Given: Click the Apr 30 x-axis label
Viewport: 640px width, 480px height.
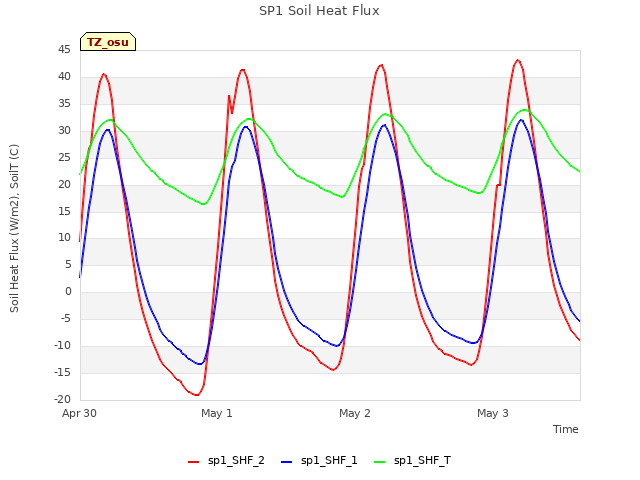Looking at the screenshot, I should pyautogui.click(x=79, y=413).
